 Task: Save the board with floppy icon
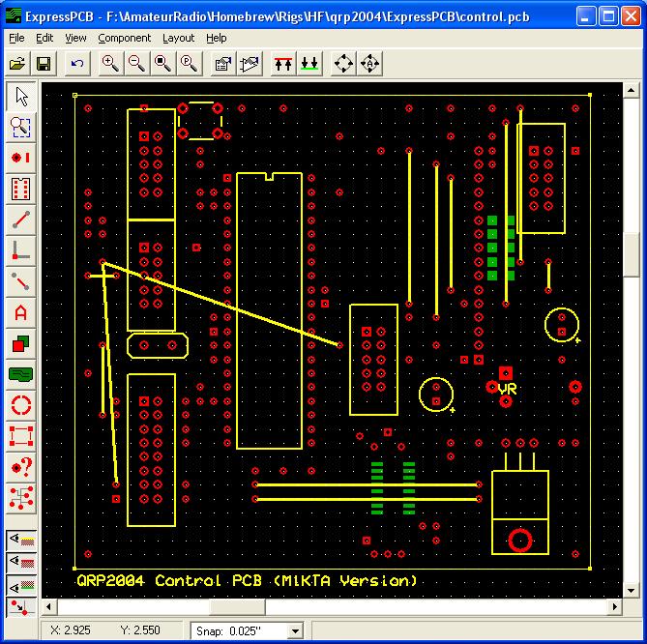[x=44, y=64]
